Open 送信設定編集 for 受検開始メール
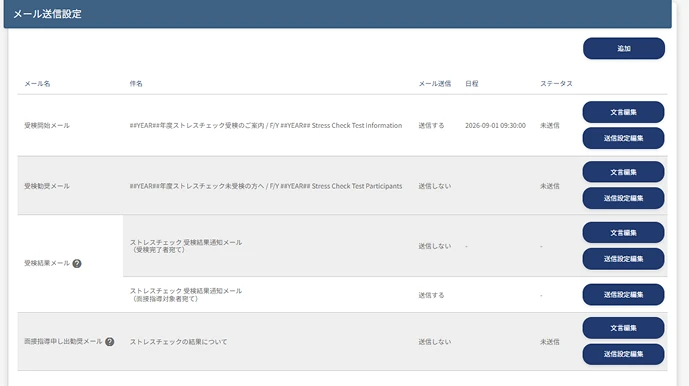689x386 pixels. [623, 138]
